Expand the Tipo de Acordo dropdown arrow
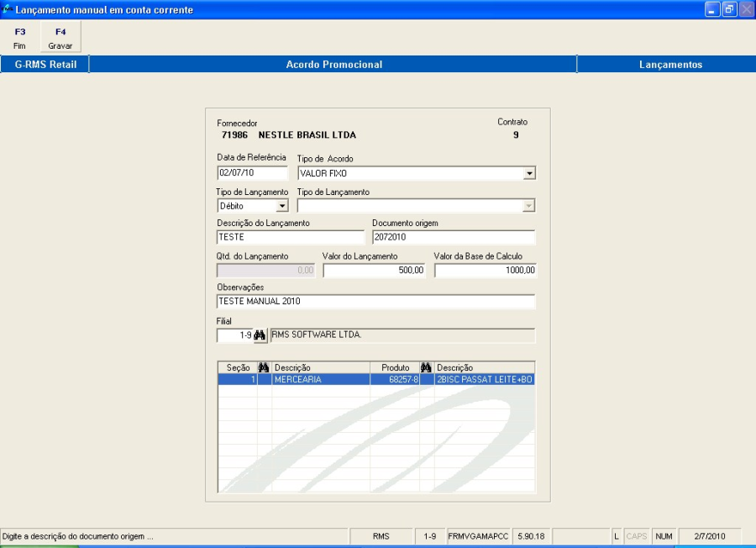 529,173
